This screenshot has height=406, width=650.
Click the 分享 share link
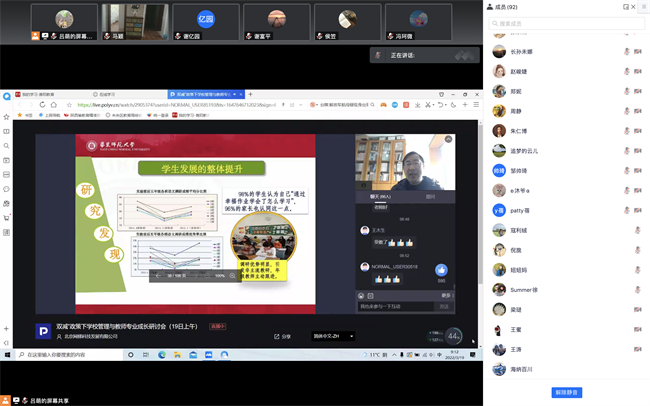[282, 336]
